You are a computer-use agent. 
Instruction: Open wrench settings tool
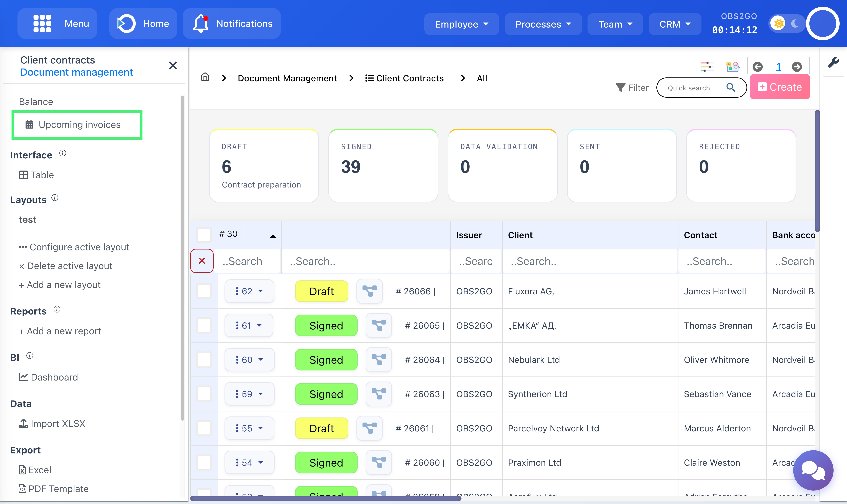point(833,62)
